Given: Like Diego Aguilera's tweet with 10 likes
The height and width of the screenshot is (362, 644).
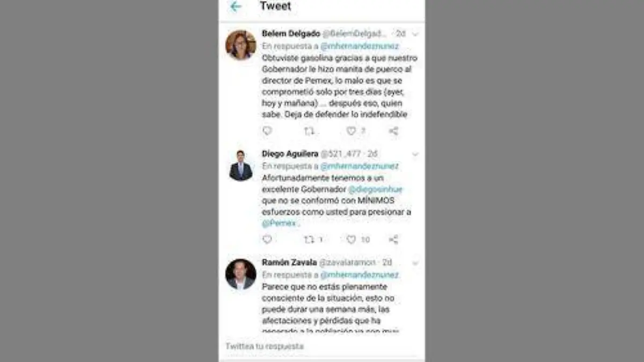Looking at the screenshot, I should 351,240.
